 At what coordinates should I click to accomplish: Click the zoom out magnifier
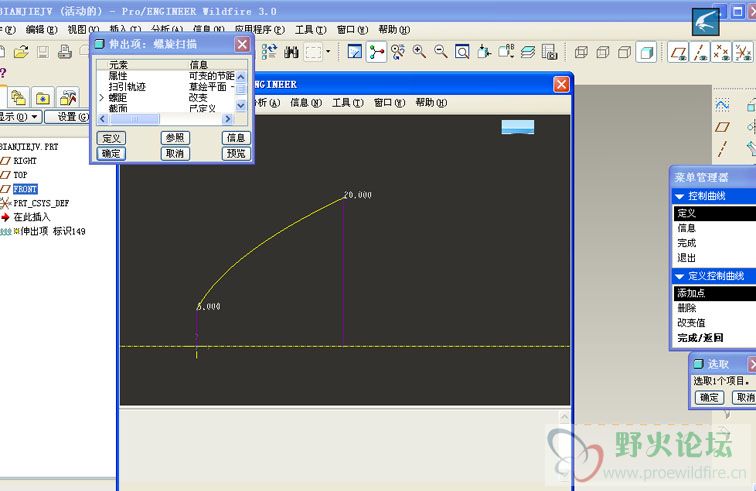pyautogui.click(x=441, y=52)
